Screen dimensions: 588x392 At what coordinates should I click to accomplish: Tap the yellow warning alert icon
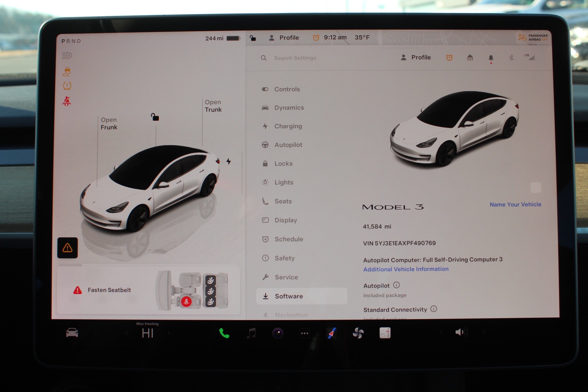pyautogui.click(x=67, y=248)
